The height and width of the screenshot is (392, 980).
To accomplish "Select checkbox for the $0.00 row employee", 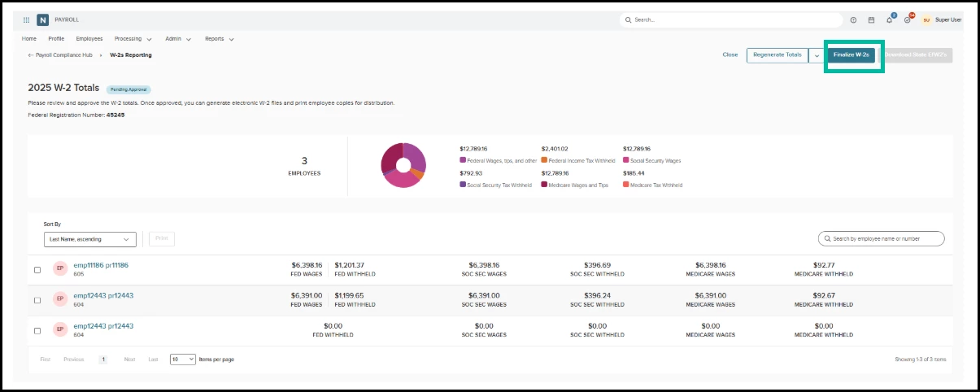I will tap(37, 331).
